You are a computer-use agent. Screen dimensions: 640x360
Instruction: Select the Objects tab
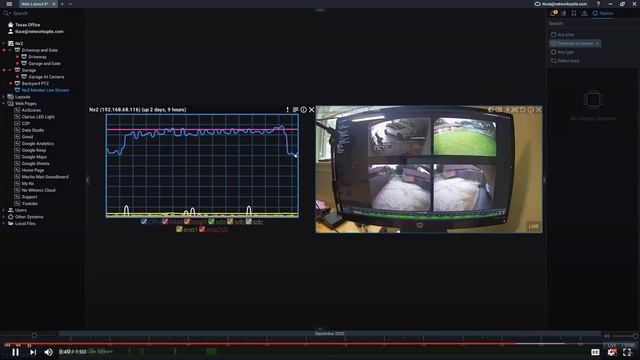click(603, 13)
